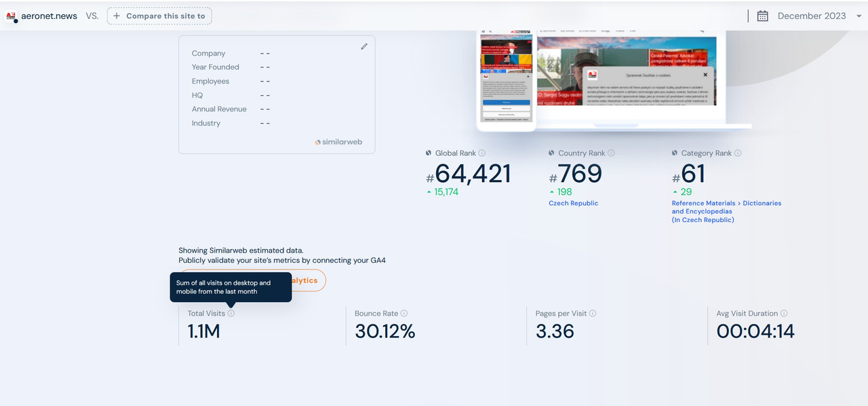This screenshot has width=868, height=406.
Task: Click the Employees label
Action: (211, 81)
